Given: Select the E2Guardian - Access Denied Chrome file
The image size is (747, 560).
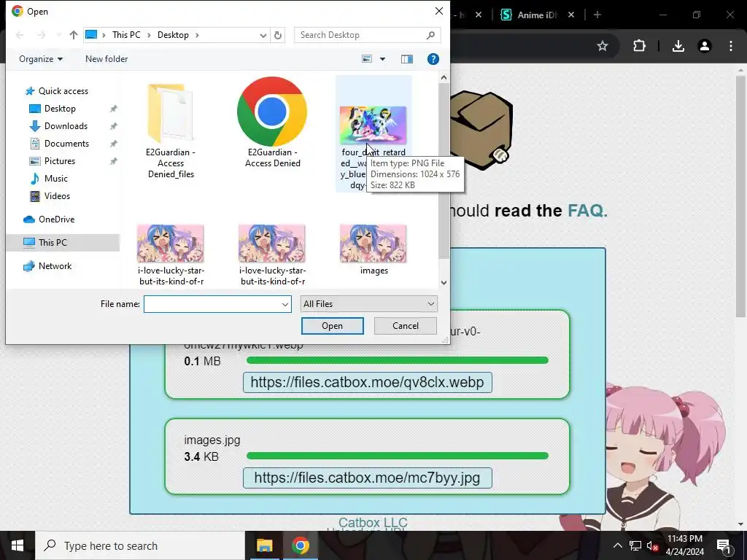Looking at the screenshot, I should (272, 122).
